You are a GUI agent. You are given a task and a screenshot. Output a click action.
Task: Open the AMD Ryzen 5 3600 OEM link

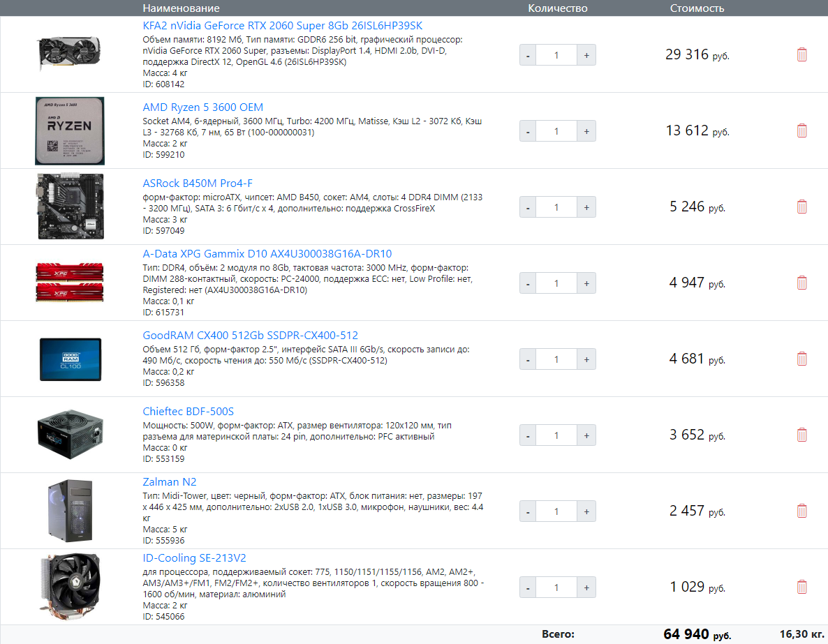(x=202, y=107)
